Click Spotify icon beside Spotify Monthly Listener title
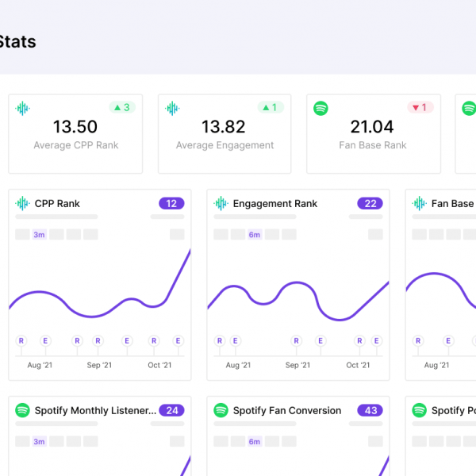Viewport: 476px width, 476px height. [x=22, y=410]
